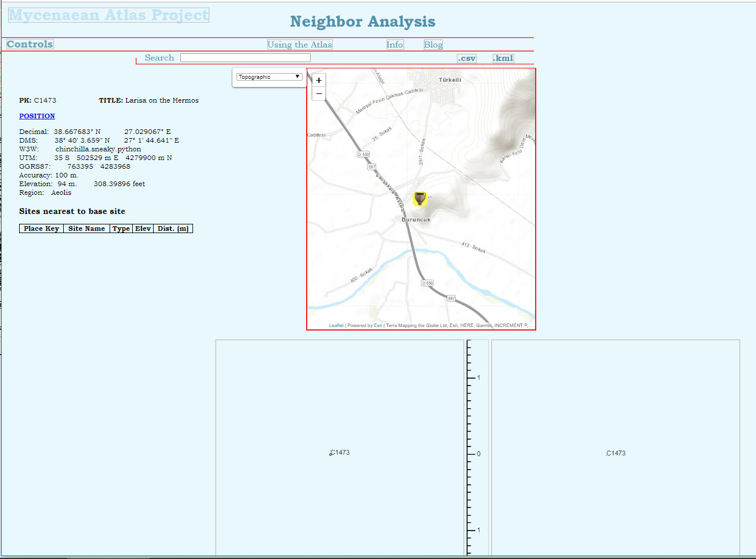Go to the Blog
756x559 pixels.
tap(433, 45)
